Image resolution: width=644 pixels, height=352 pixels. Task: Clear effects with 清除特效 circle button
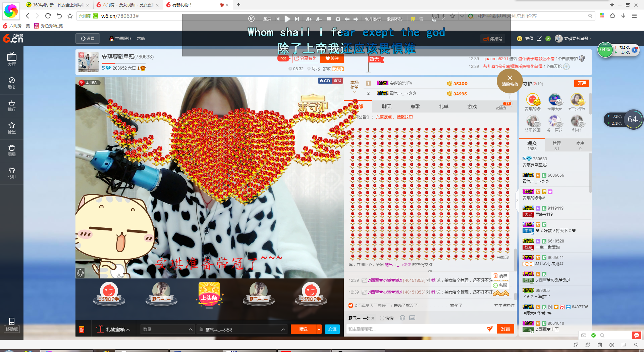pyautogui.click(x=510, y=81)
